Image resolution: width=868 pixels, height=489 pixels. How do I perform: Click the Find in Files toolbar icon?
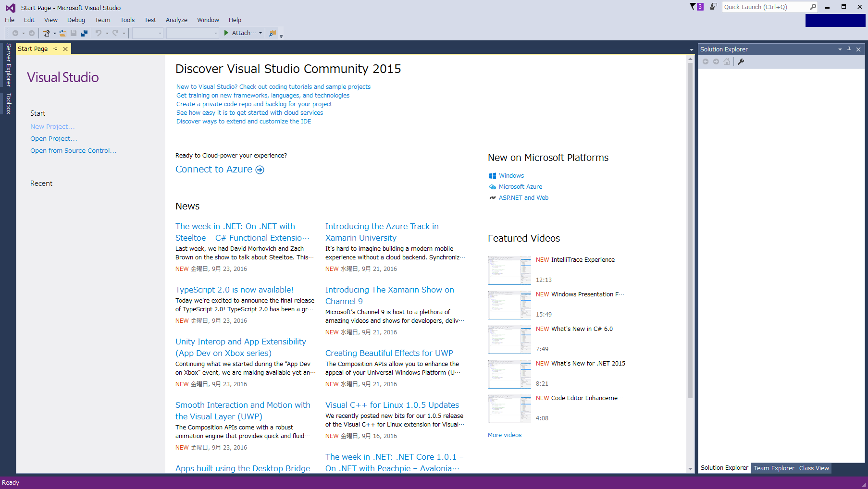[x=273, y=33]
